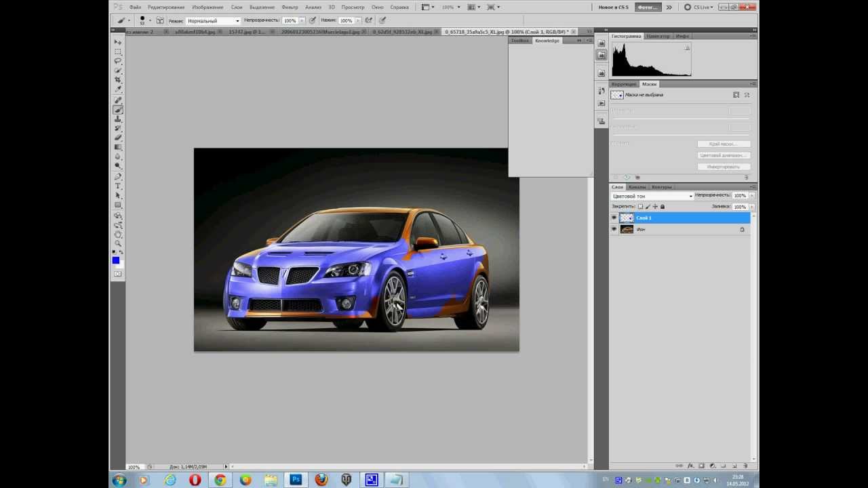Click the Край маски button
Viewport: 868px width, 488px height.
coord(724,144)
